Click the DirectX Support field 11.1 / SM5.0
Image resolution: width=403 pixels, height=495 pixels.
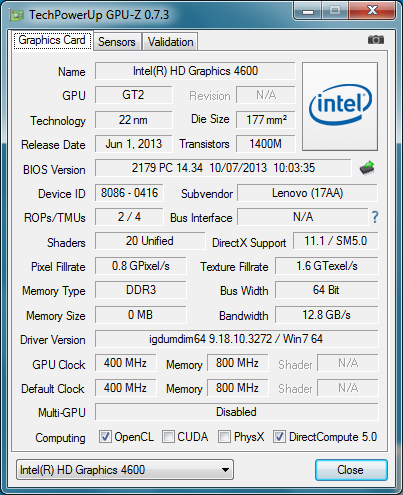click(x=336, y=241)
